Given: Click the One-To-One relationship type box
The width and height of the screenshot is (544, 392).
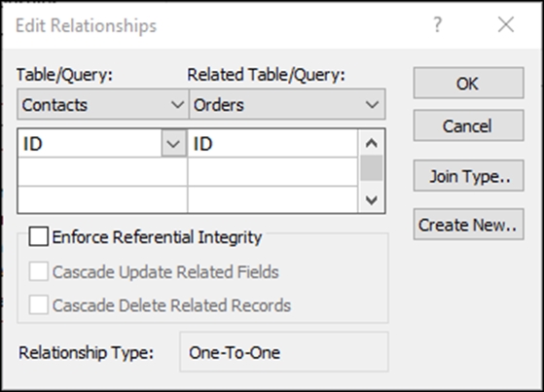Looking at the screenshot, I should pos(284,352).
